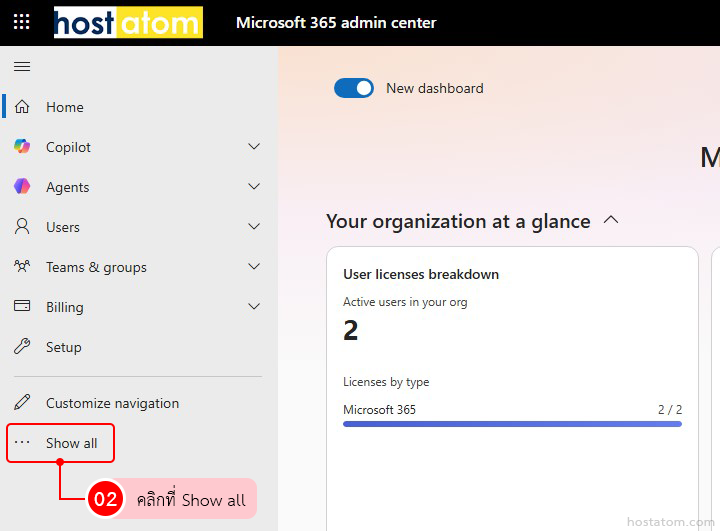Click the hostatom logo

pos(128,22)
